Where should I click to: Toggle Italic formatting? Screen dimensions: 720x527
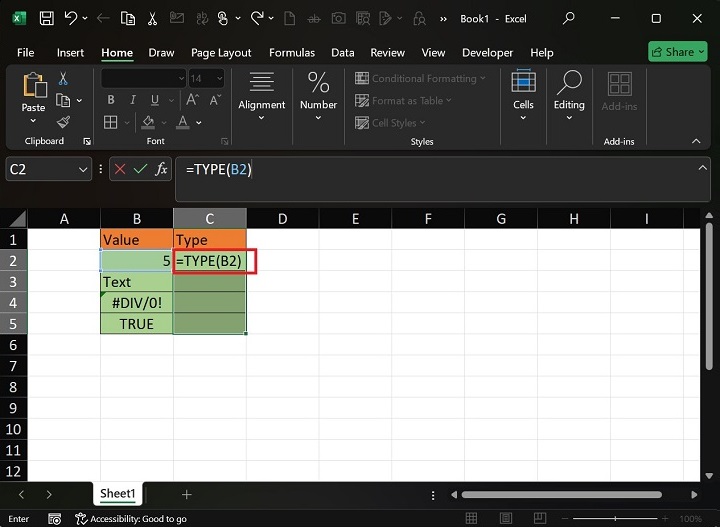tap(133, 100)
